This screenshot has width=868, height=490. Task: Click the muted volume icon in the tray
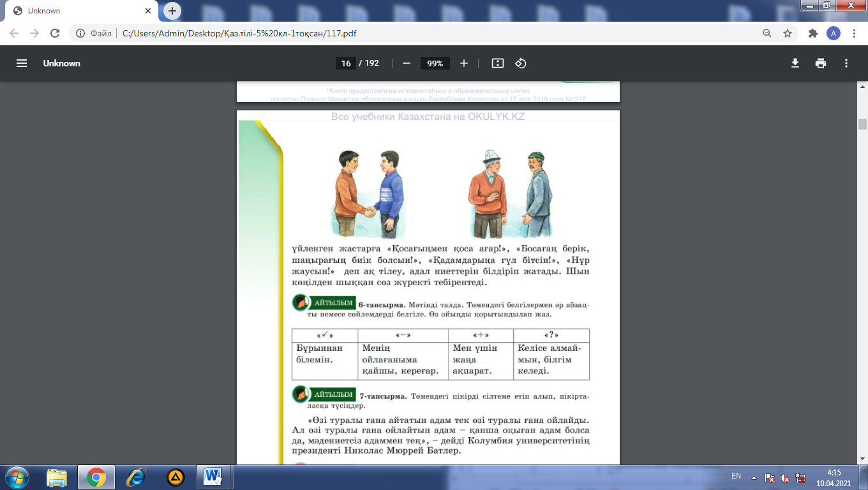(786, 477)
